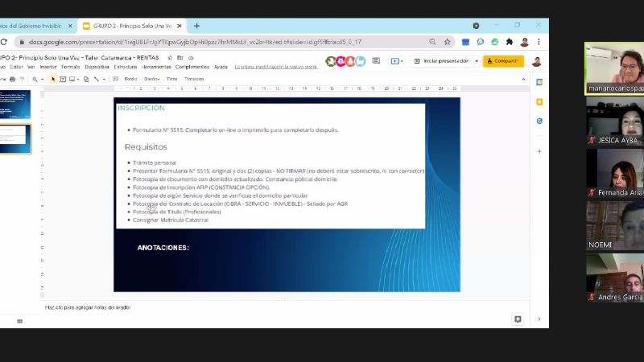Open a new browser tab
644x362 pixels.
tap(196, 26)
